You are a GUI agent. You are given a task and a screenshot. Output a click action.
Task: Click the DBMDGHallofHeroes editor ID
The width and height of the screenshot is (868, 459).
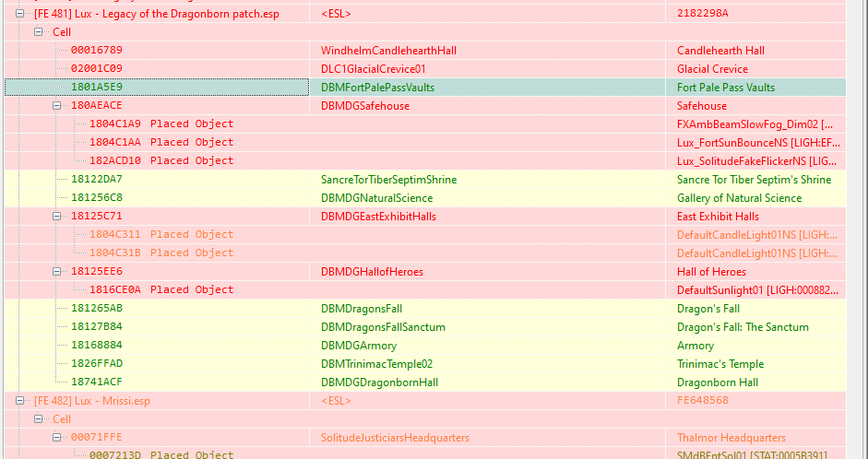click(372, 272)
